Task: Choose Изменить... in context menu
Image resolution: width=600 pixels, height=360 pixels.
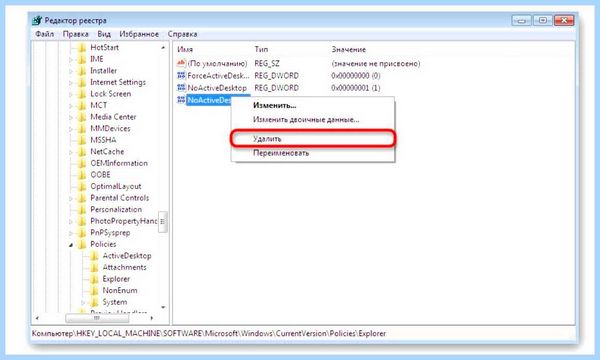Action: [x=312, y=105]
